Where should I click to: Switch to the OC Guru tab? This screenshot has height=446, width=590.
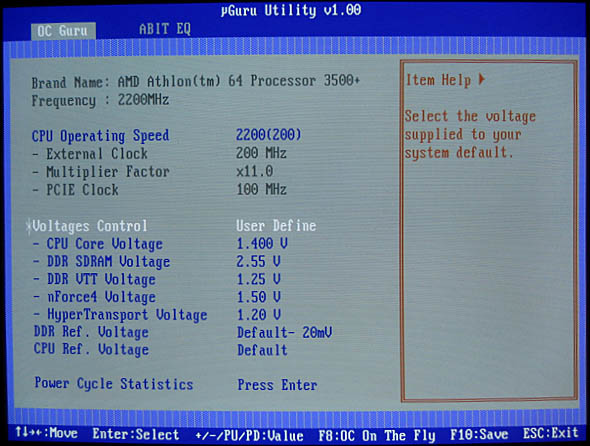click(x=63, y=31)
